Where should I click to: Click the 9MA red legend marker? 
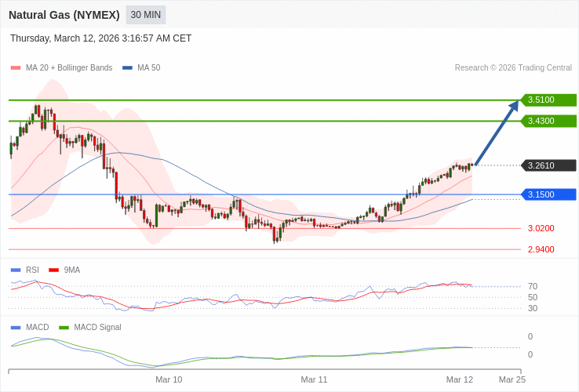tap(54, 270)
